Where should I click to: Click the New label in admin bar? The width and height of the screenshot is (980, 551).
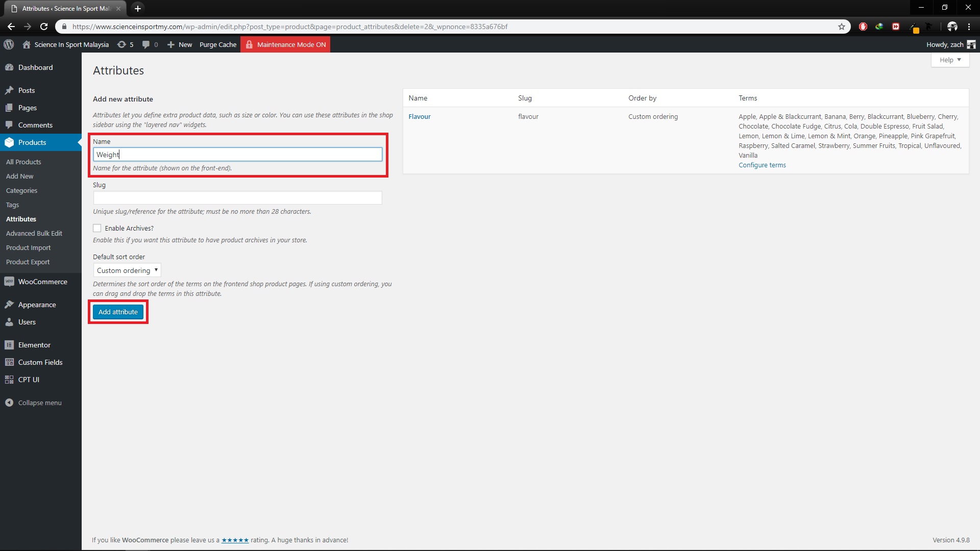(x=185, y=44)
